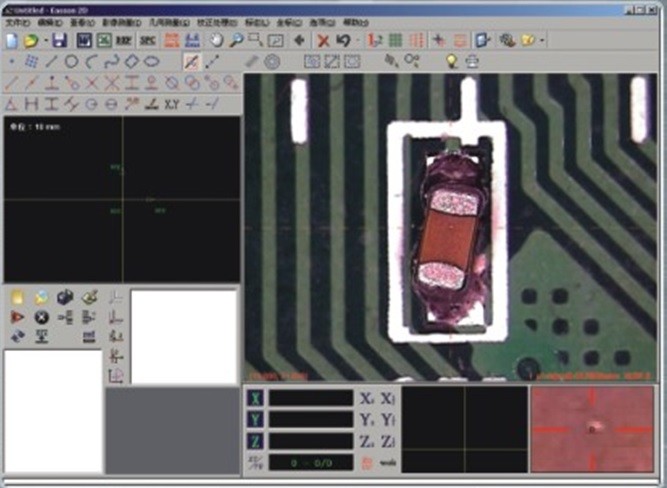
Task: Select the magnifier zoom tool
Action: click(236, 40)
